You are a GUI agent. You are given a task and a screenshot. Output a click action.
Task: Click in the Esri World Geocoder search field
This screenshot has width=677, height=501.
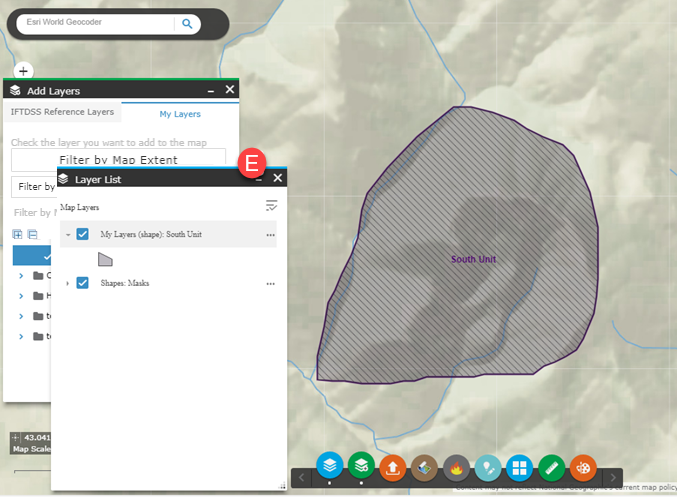click(x=95, y=22)
